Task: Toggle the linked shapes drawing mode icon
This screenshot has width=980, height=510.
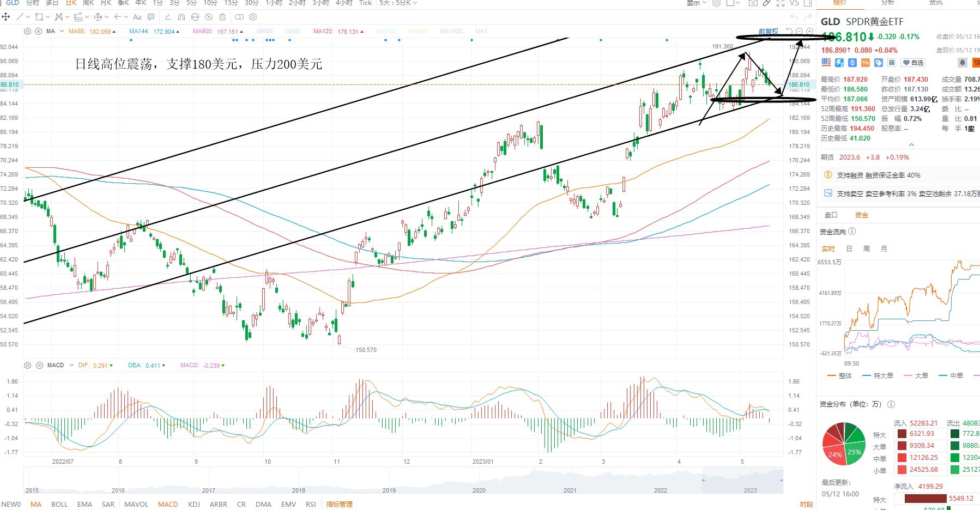Action: (239, 17)
